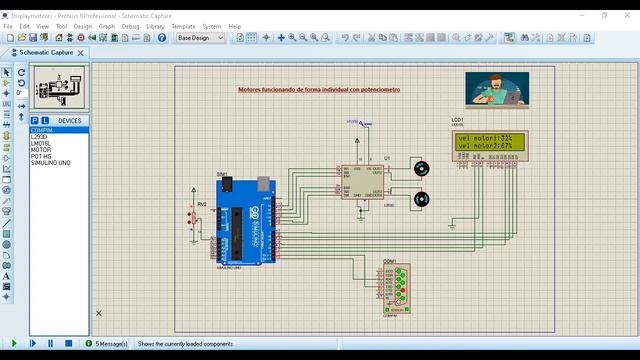This screenshot has width=640, height=360.
Task: Go to the Home page
Action: click(x=59, y=38)
